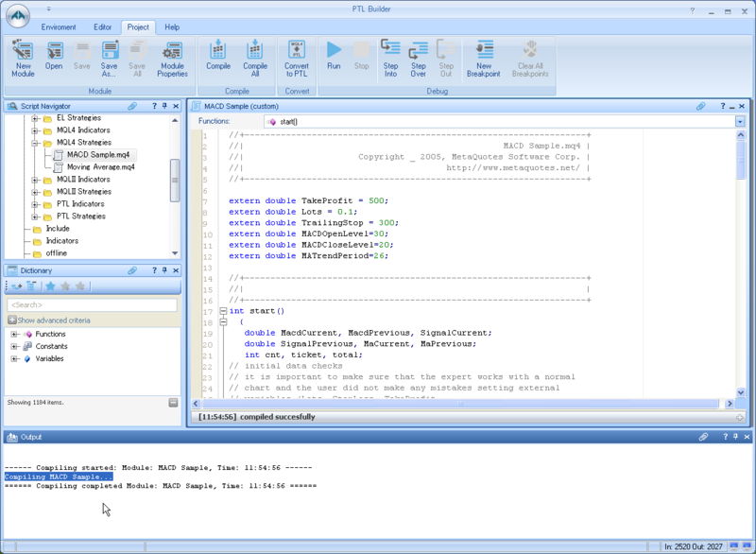756x554 pixels.
Task: Click the paperclip icon in Output header
Action: [703, 437]
